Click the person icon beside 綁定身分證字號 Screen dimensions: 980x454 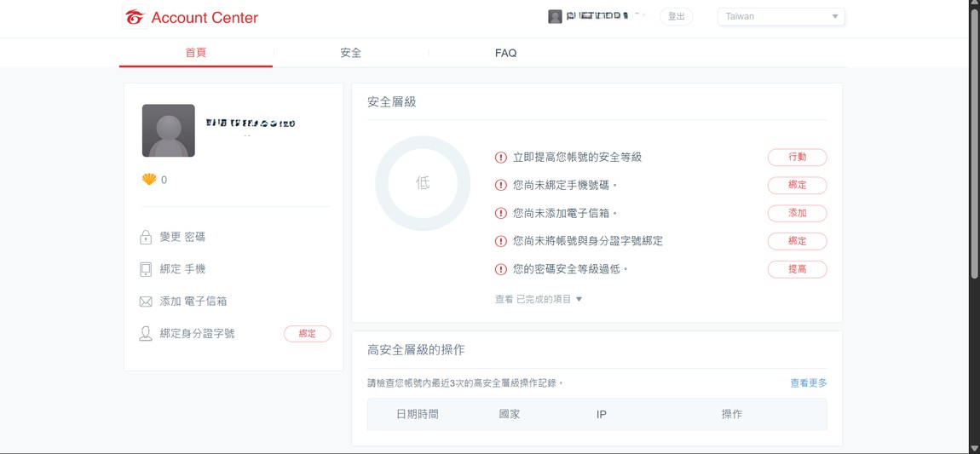146,334
